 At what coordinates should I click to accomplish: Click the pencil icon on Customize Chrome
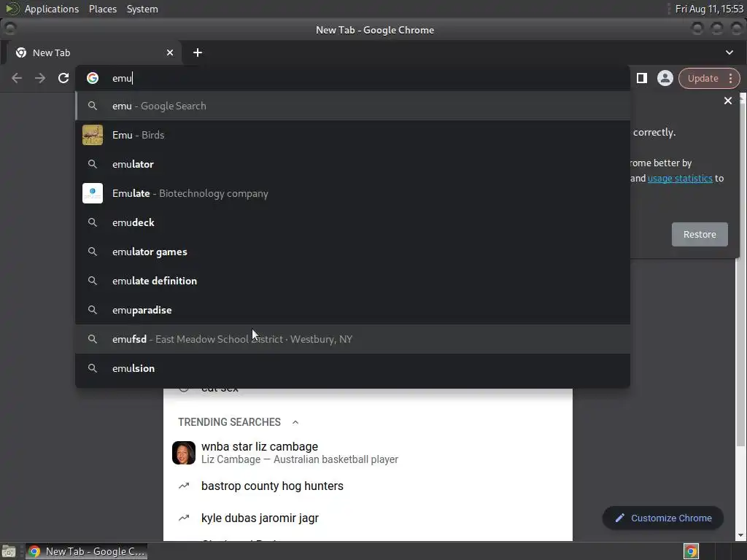(620, 518)
